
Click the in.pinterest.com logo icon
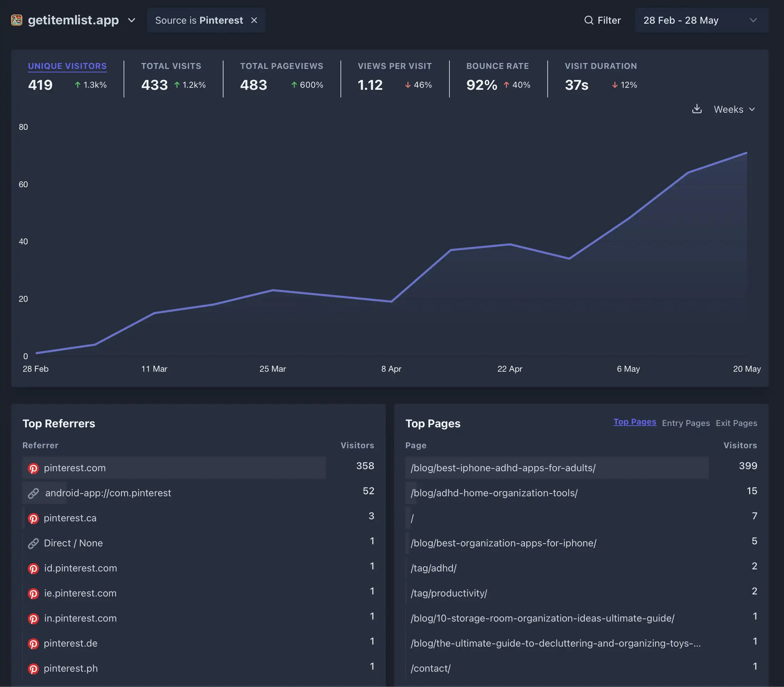click(33, 618)
